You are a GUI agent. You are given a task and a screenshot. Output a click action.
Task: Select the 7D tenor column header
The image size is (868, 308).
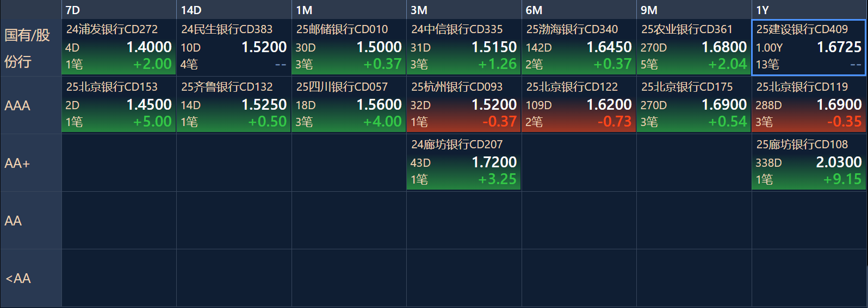[x=119, y=10]
